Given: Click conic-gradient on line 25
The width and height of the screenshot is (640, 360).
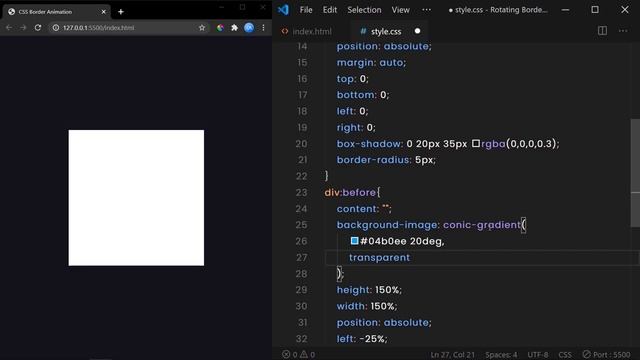Looking at the screenshot, I should (x=482, y=225).
